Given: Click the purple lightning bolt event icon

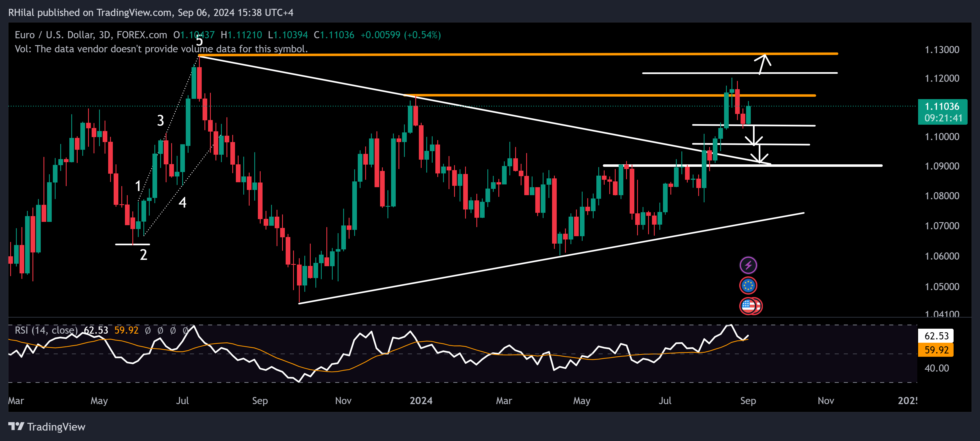Looking at the screenshot, I should [748, 265].
